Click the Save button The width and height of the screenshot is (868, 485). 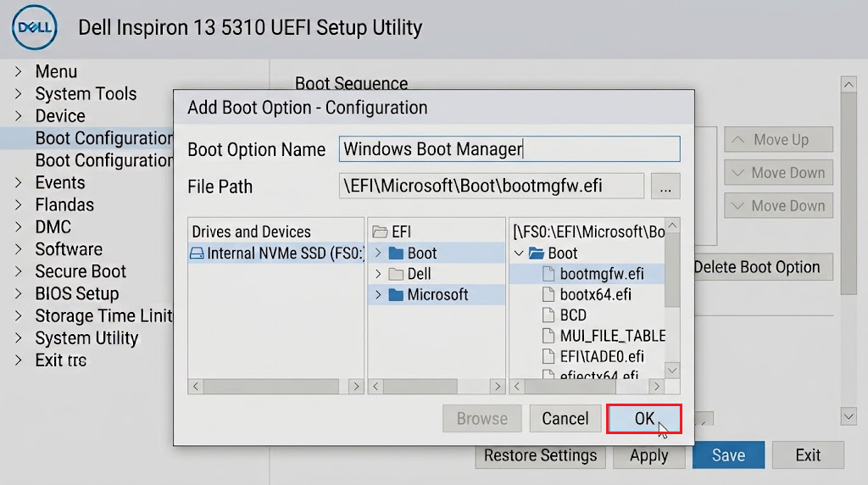click(x=728, y=455)
